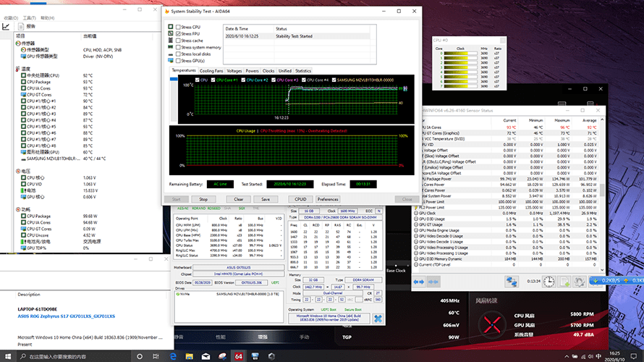Click the taskbar search box
Screen dimensions: 644x362
tap(74, 356)
